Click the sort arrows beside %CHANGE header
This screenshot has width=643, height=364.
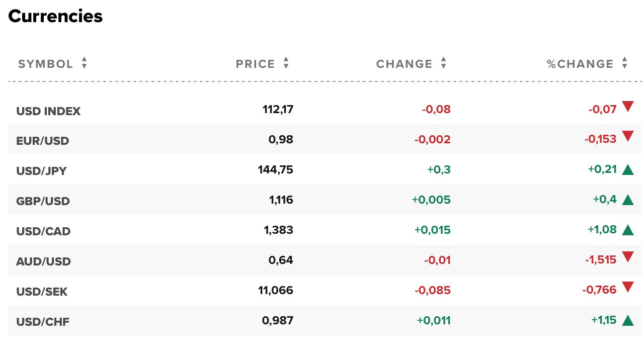[624, 63]
